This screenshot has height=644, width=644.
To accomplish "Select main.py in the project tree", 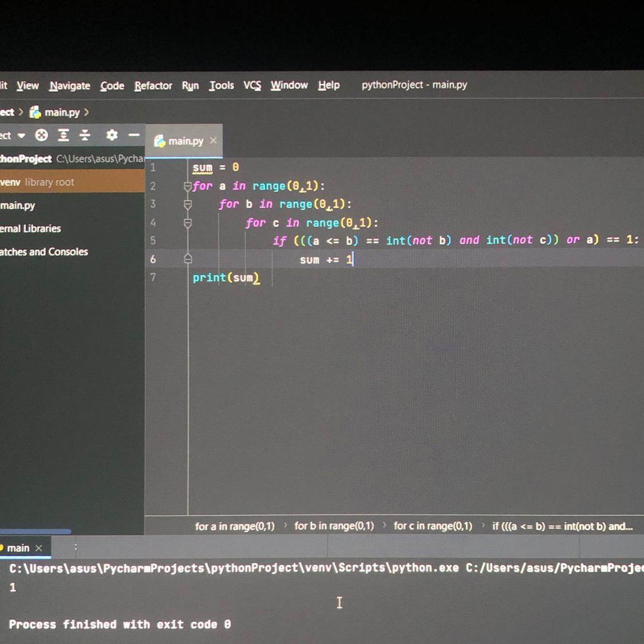I will (18, 206).
